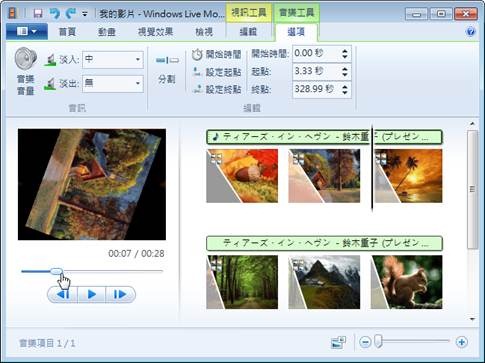Click the 視訊工具 (Video Tools) contextual header
Viewport: 485px width, 363px height.
click(x=249, y=13)
